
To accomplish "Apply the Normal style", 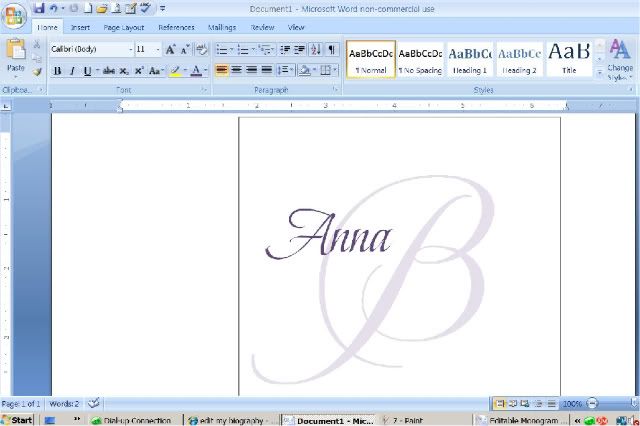I will pyautogui.click(x=371, y=59).
